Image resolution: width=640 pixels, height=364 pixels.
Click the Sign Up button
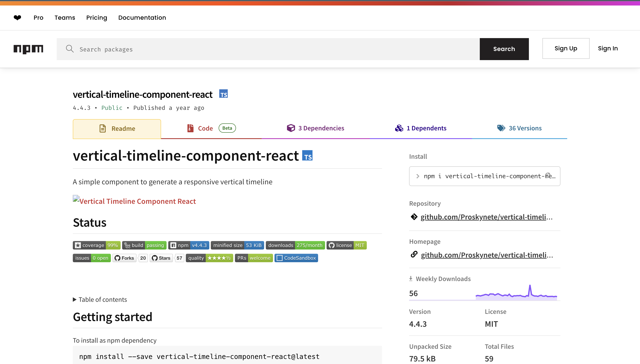click(x=566, y=48)
